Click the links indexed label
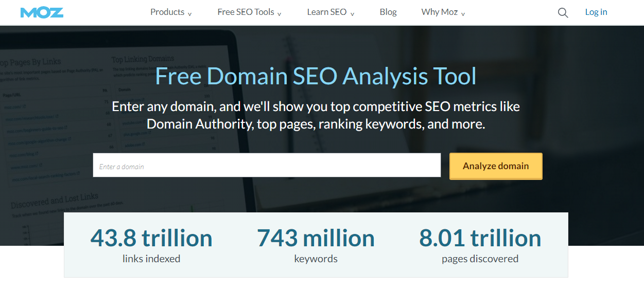The height and width of the screenshot is (290, 644). pyautogui.click(x=151, y=259)
